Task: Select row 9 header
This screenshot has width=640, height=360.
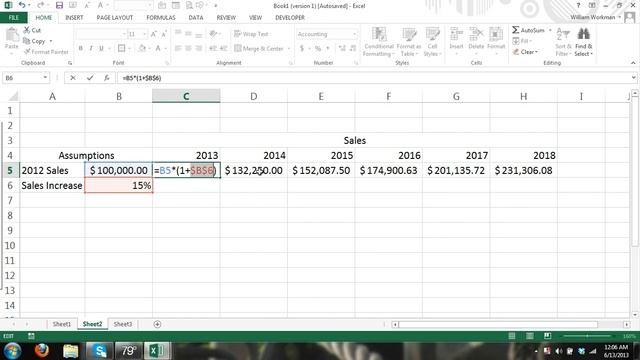Action: coord(10,230)
